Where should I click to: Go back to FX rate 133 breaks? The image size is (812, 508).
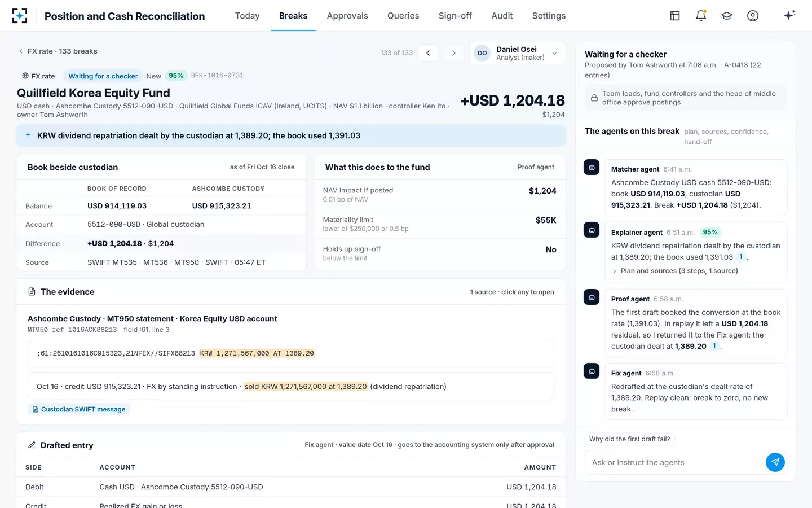pyautogui.click(x=58, y=51)
